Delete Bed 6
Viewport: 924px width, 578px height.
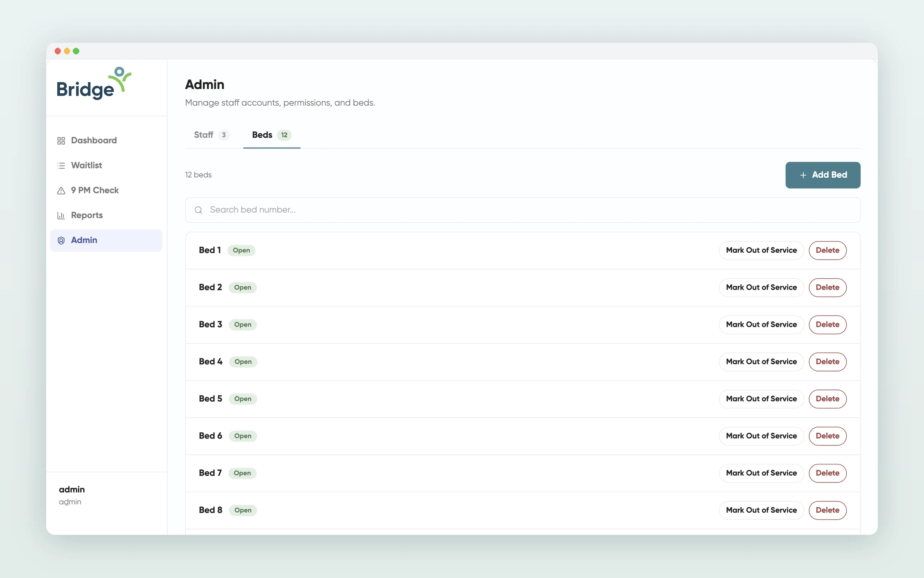click(x=827, y=436)
